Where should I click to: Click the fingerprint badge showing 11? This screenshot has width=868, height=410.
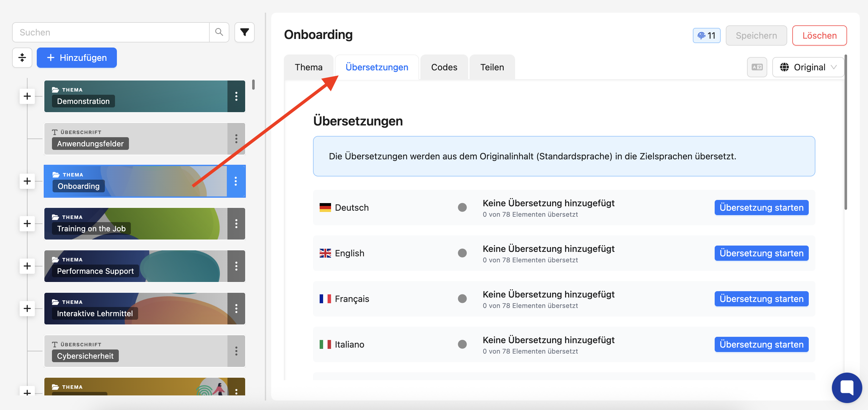click(706, 36)
